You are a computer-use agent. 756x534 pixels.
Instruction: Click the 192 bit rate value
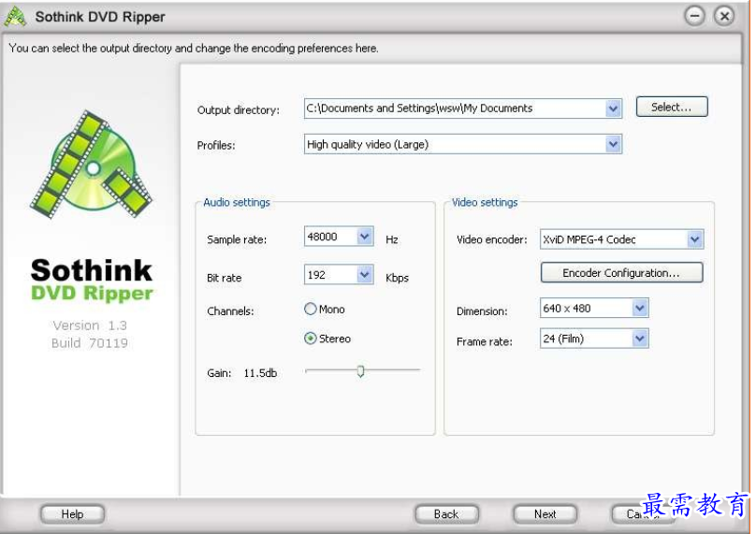pyautogui.click(x=316, y=275)
